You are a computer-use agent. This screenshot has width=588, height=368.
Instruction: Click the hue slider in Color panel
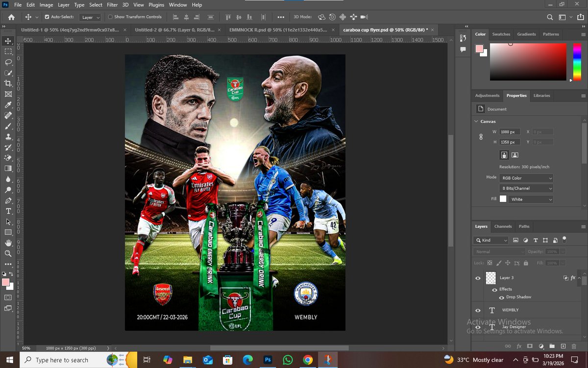click(578, 62)
